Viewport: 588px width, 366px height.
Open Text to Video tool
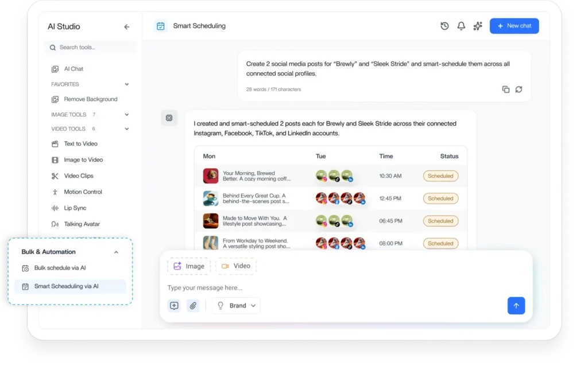pyautogui.click(x=80, y=144)
